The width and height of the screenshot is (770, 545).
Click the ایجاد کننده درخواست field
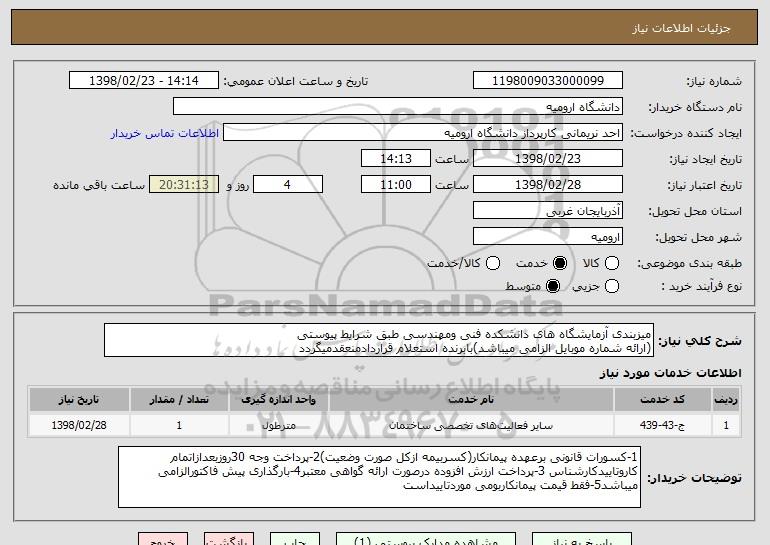coord(423,133)
